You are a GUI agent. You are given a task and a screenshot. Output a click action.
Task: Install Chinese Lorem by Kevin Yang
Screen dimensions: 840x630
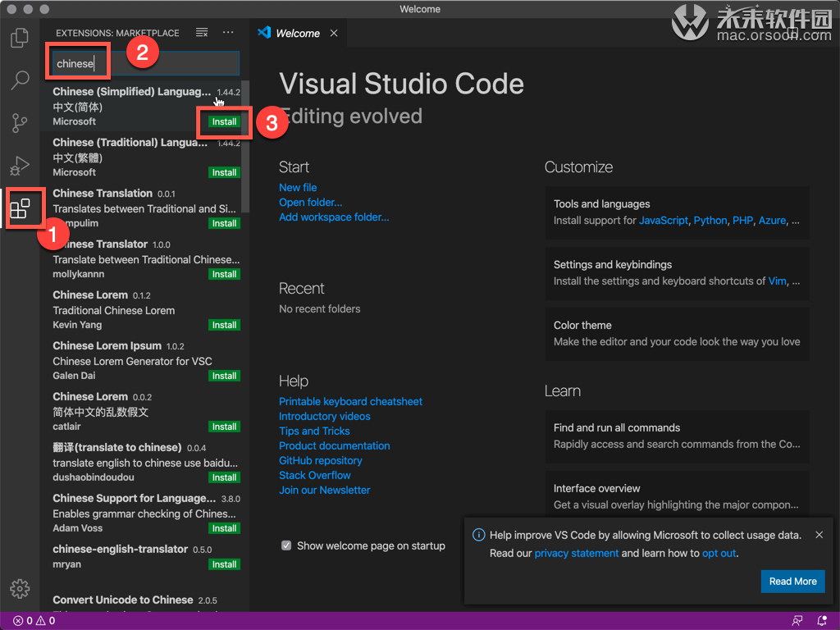point(224,325)
